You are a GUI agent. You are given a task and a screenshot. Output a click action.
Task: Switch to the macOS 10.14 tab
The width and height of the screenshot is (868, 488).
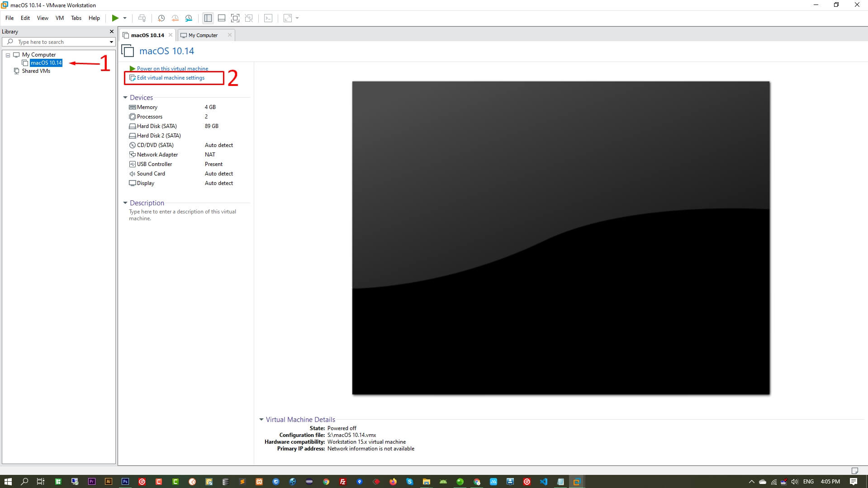click(x=147, y=35)
